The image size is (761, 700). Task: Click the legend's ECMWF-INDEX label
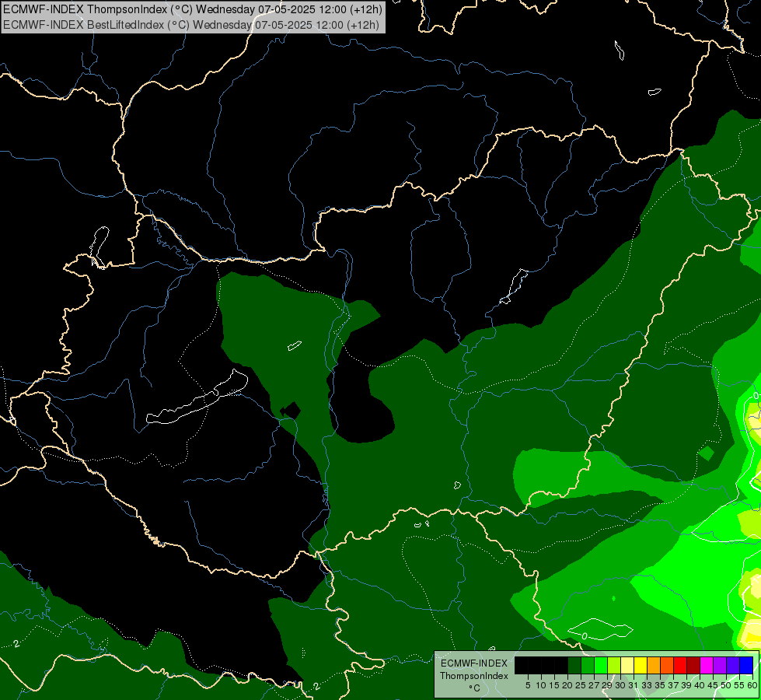pyautogui.click(x=474, y=663)
